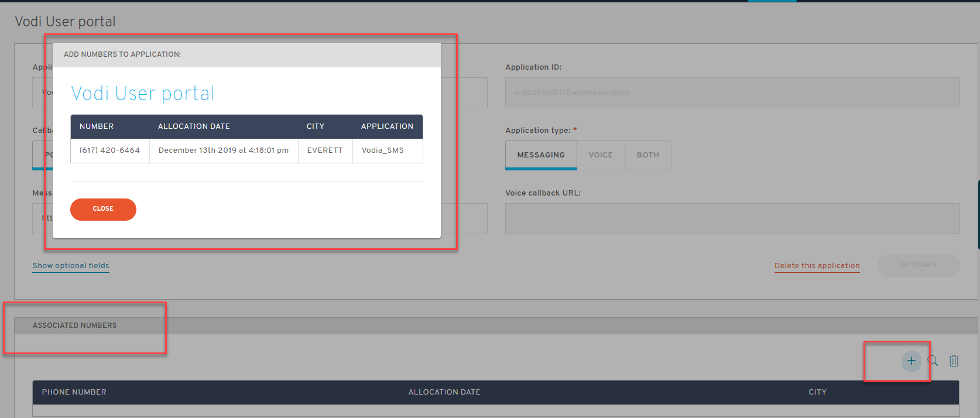Select the BOTH application type
Image resolution: width=980 pixels, height=418 pixels.
[648, 155]
